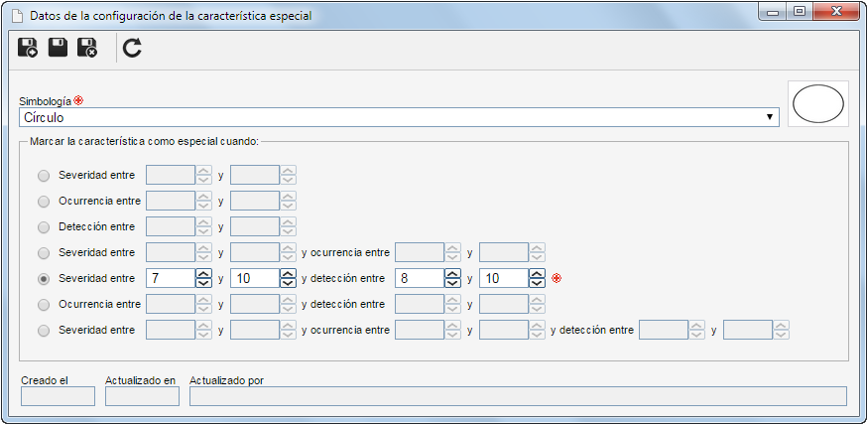Increase the Severidad maximum value 10

click(288, 273)
